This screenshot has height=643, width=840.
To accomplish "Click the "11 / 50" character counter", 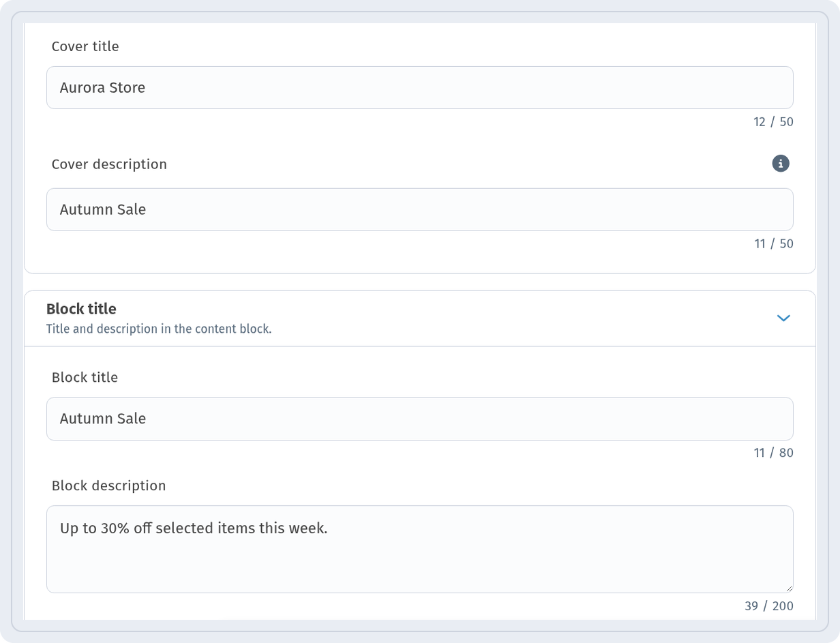I will click(x=773, y=244).
